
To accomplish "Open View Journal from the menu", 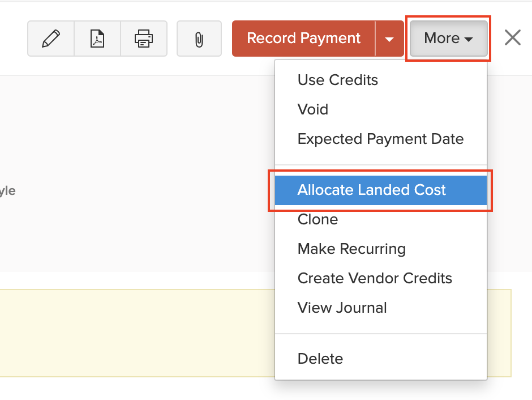I will (x=342, y=308).
